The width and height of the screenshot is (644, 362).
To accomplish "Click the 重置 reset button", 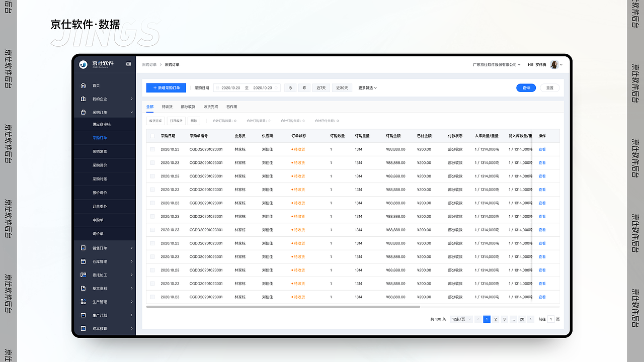I will tap(549, 88).
